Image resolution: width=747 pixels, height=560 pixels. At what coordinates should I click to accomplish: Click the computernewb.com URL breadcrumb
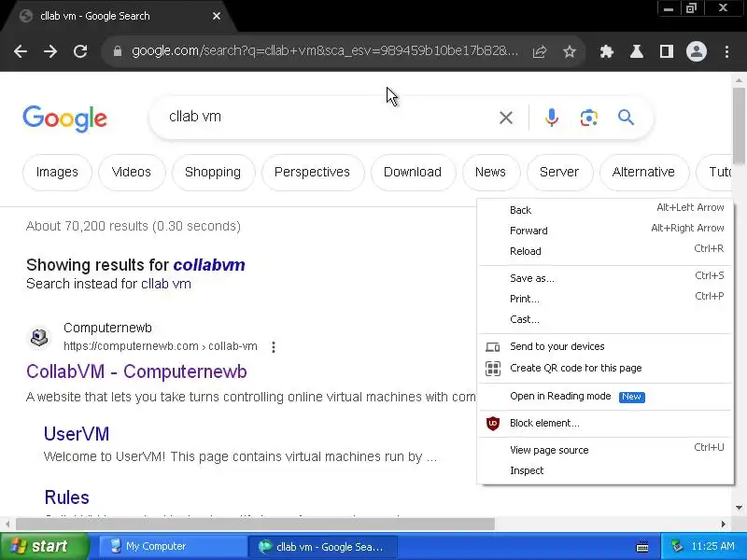[161, 346]
